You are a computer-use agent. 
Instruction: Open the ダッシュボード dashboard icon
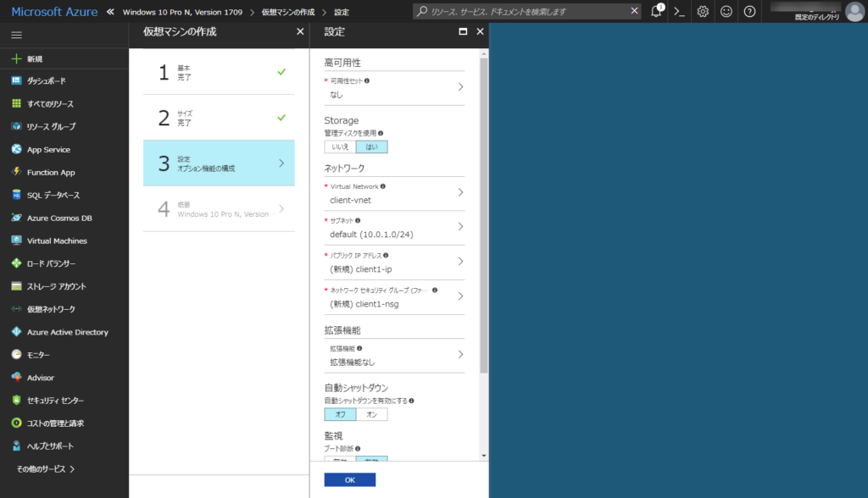17,80
